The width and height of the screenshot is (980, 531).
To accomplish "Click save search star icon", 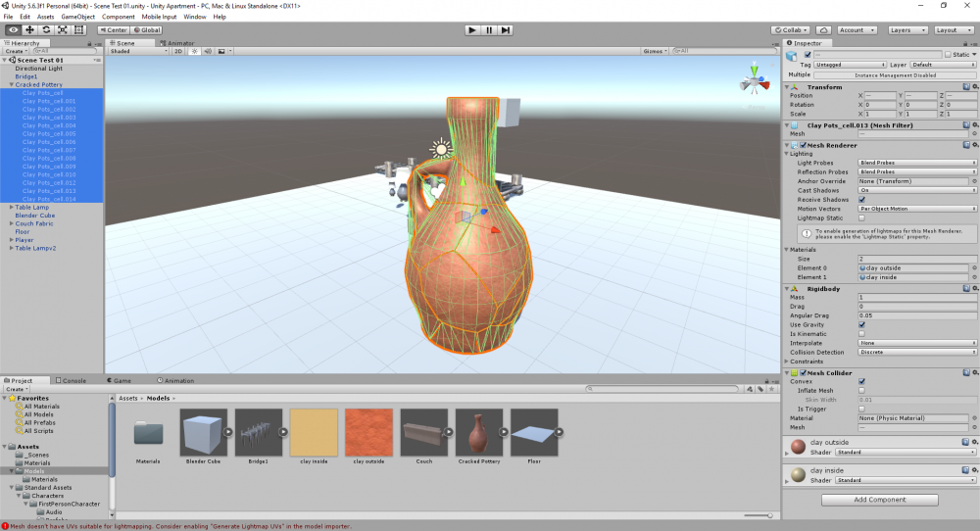I will point(772,389).
